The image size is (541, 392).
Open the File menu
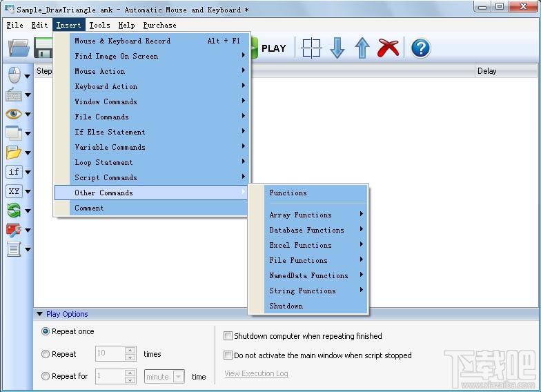click(x=15, y=25)
